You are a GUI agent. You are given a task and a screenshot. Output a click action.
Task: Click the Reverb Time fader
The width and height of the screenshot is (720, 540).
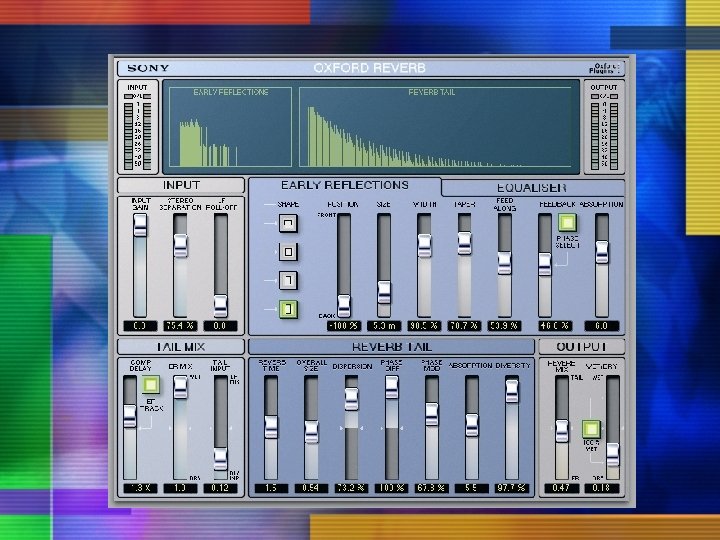(271, 428)
